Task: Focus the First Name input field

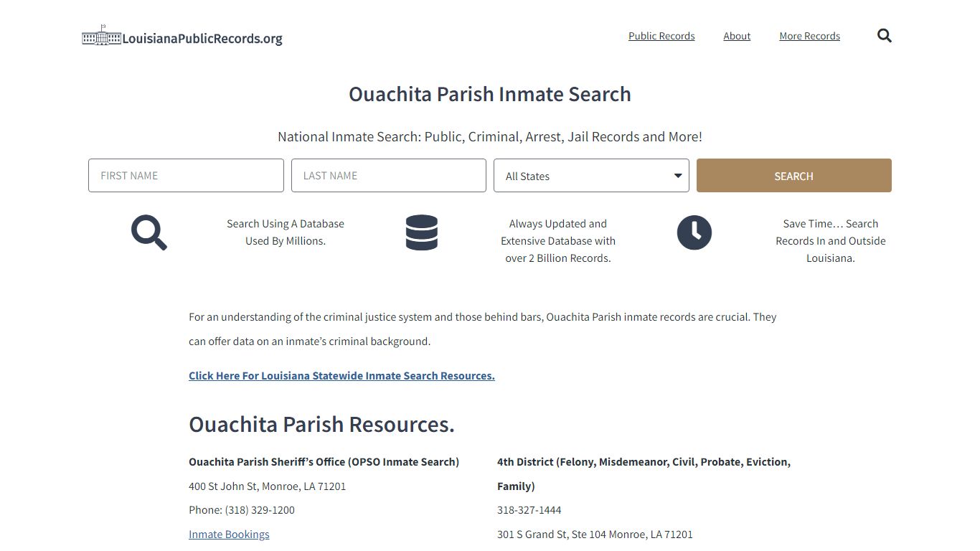Action: tap(186, 176)
